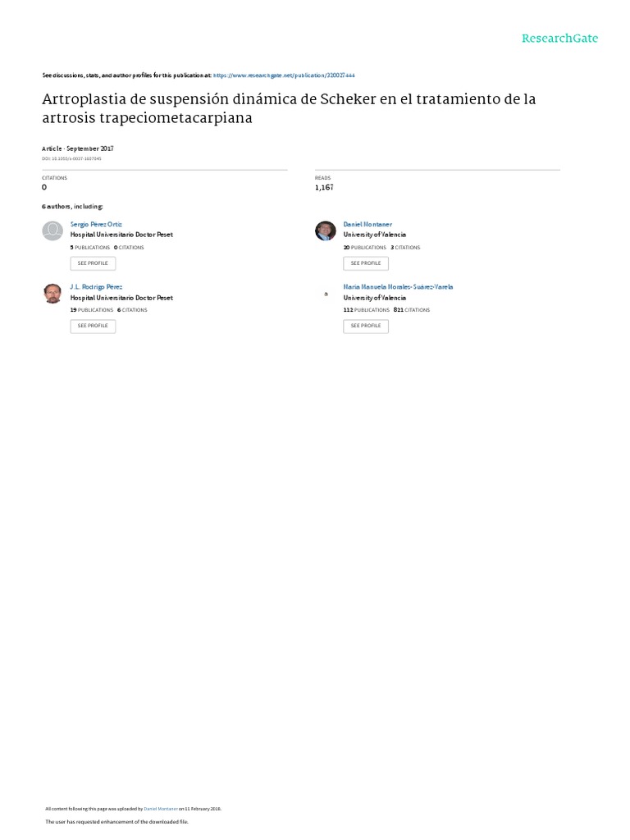Click SEE PROFILE under Daniel Montaner
The image size is (630, 840).
366,263
